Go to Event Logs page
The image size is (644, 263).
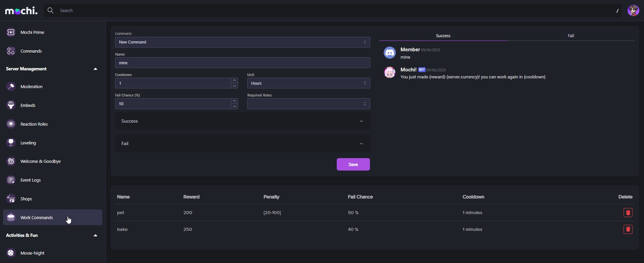click(31, 180)
